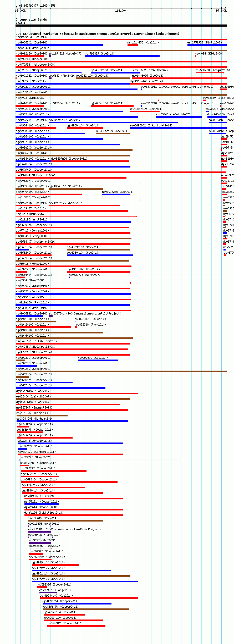Screen dimensions: 234x644
Task: Select the purple bar of esv6633 (Ahn2009)
Action: [x=50, y=78]
